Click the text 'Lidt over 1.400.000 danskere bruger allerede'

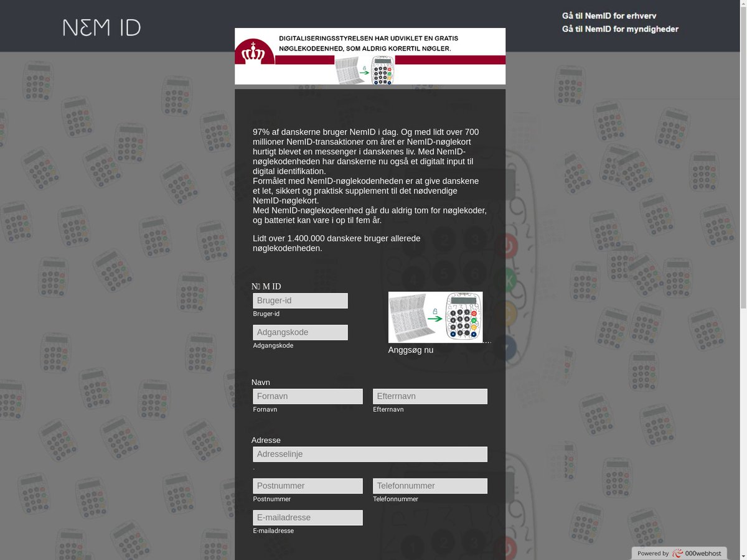tap(337, 238)
